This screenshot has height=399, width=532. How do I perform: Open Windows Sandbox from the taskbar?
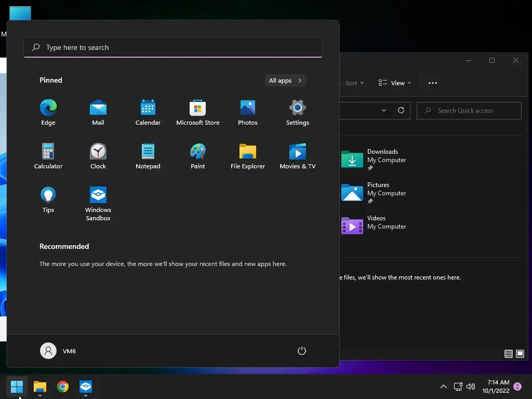(x=86, y=387)
